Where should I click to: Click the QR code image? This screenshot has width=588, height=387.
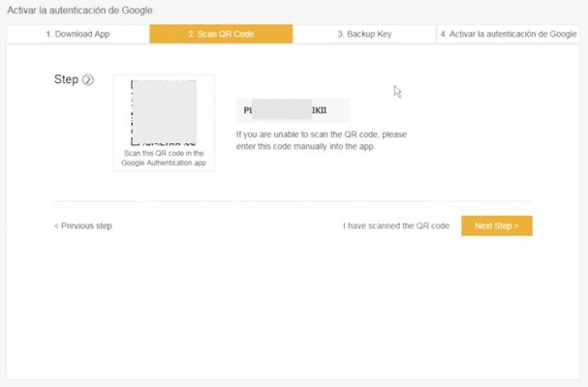[164, 111]
